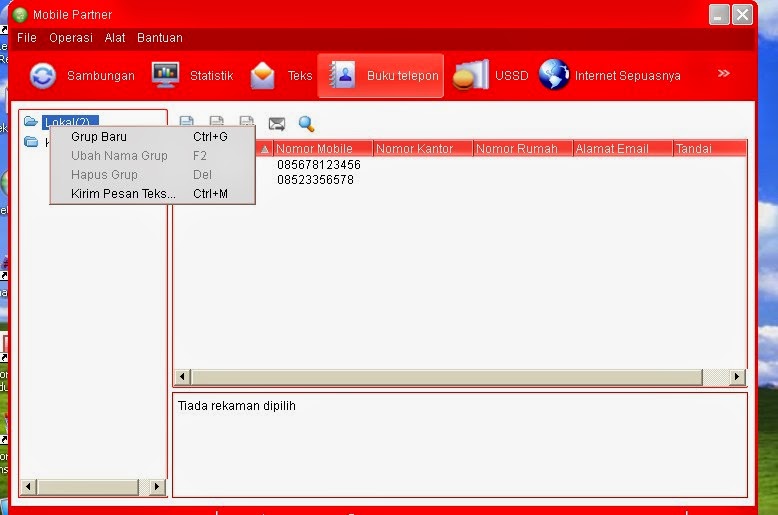This screenshot has height=515, width=778.
Task: Expand more tabs with double chevron
Action: (x=723, y=73)
